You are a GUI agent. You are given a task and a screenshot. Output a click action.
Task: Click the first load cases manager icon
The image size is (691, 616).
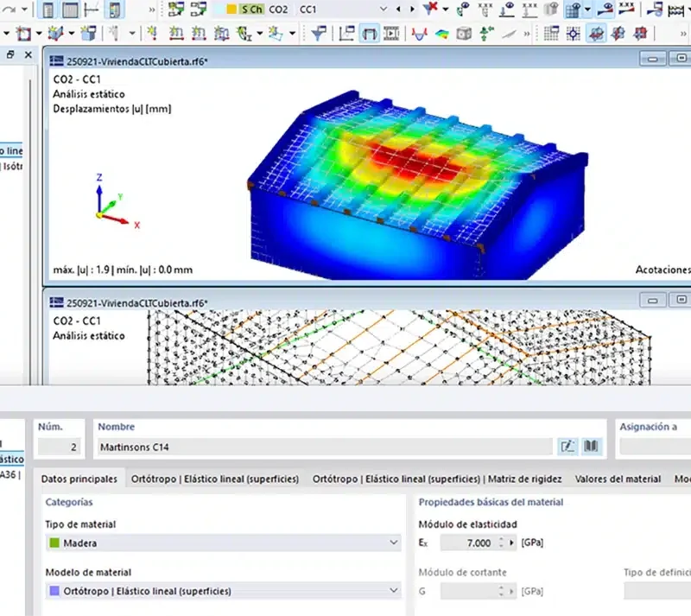click(176, 10)
